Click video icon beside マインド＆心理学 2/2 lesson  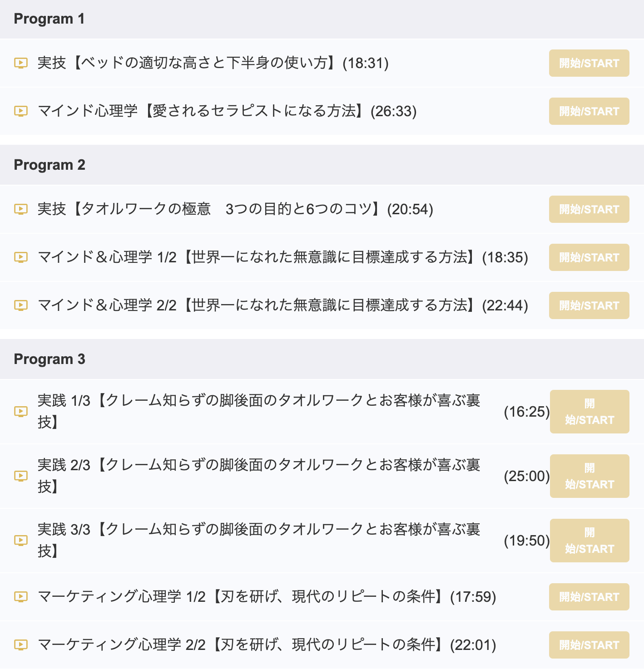pyautogui.click(x=21, y=305)
